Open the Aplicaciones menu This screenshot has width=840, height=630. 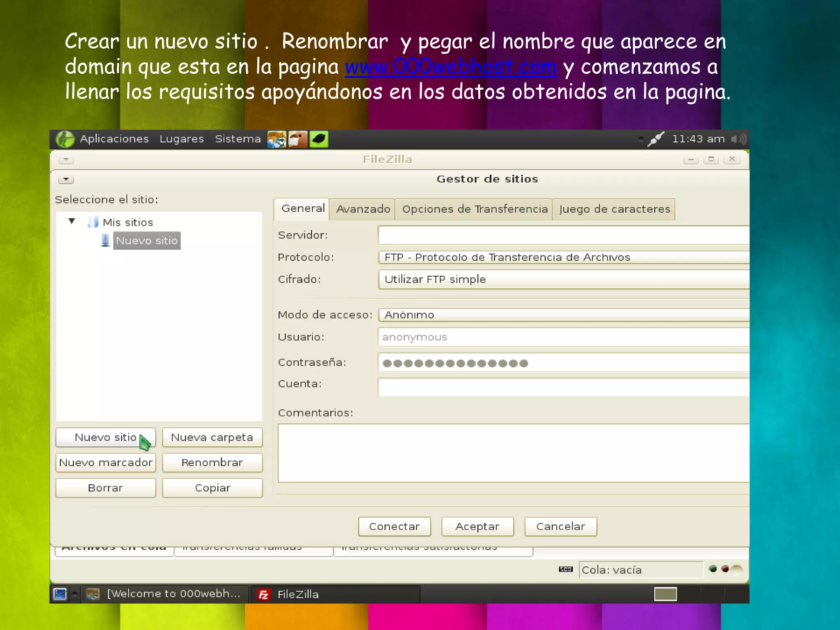[114, 139]
